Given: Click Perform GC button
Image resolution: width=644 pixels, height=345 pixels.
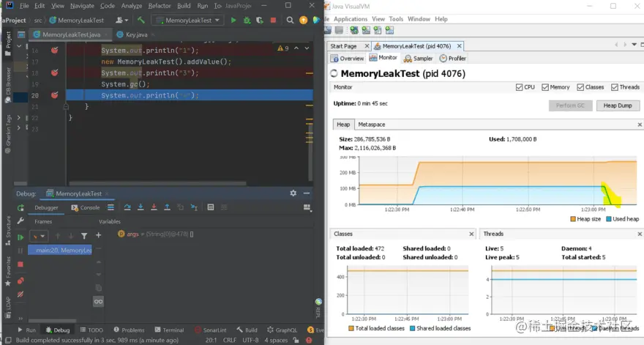Looking at the screenshot, I should point(570,105).
